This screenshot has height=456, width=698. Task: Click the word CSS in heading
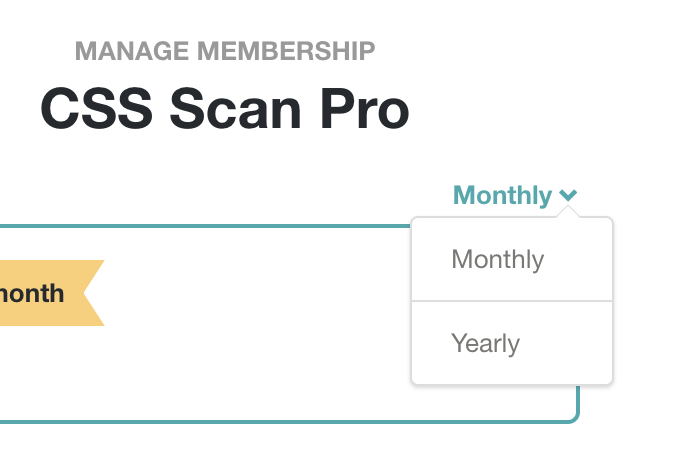point(97,109)
